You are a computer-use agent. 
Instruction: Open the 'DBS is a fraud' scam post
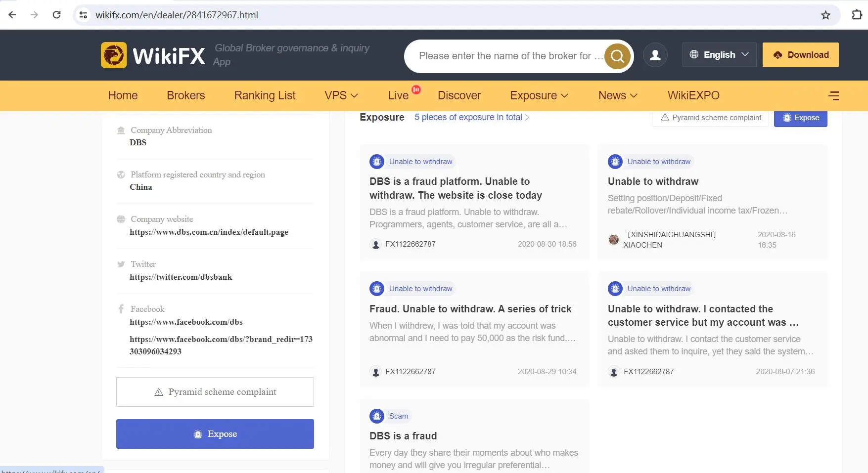pyautogui.click(x=403, y=436)
